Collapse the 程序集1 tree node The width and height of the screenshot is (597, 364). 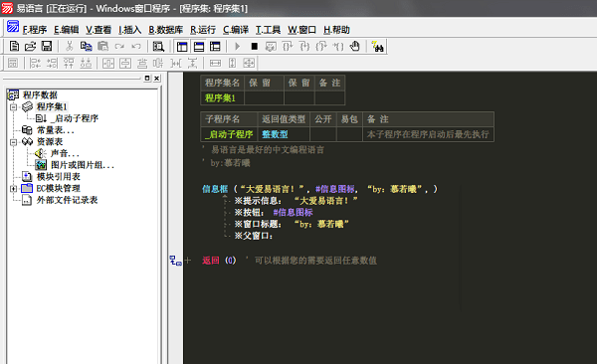coord(13,107)
